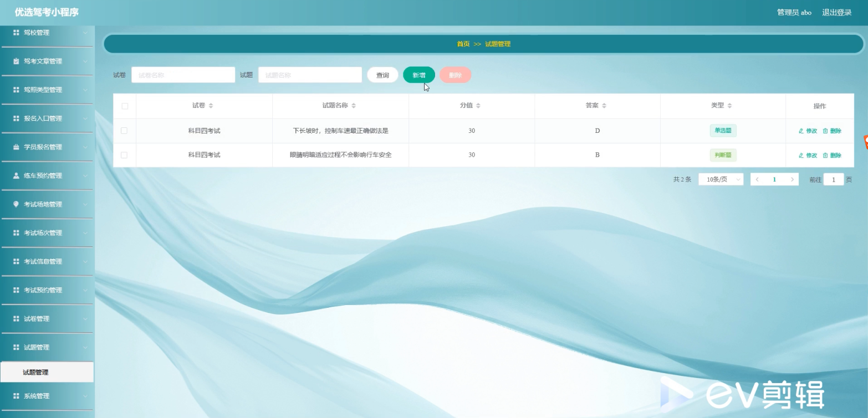Click the 管理员 abo user label

(794, 12)
